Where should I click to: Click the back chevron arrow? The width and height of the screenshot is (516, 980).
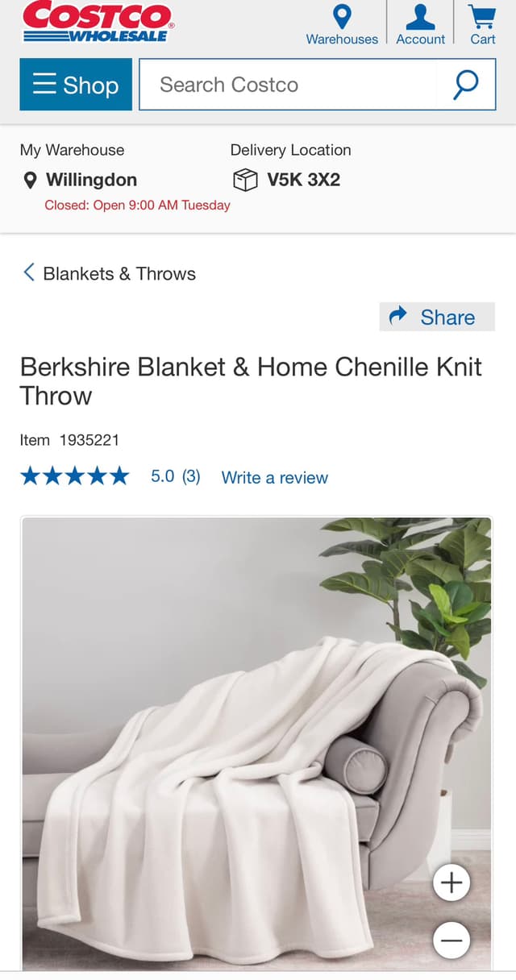28,272
